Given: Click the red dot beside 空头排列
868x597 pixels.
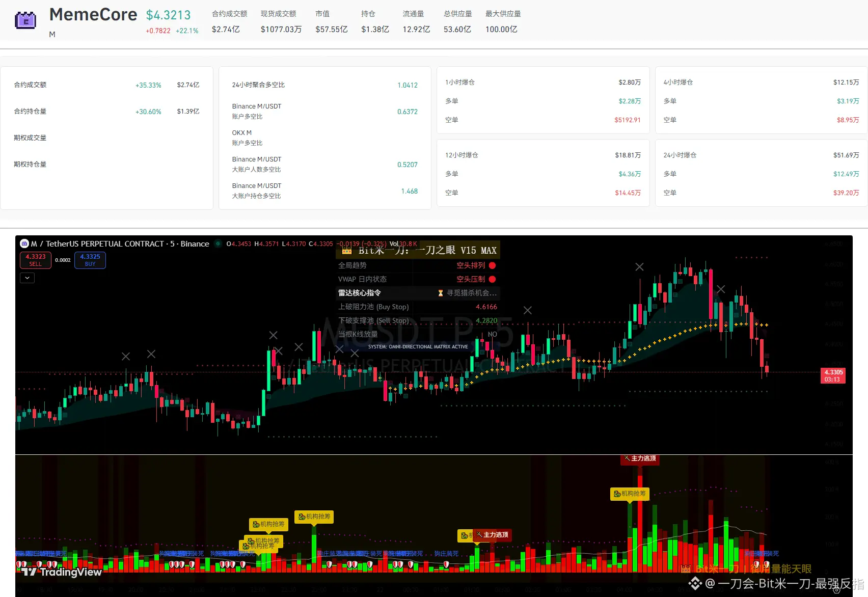Looking at the screenshot, I should tap(493, 265).
